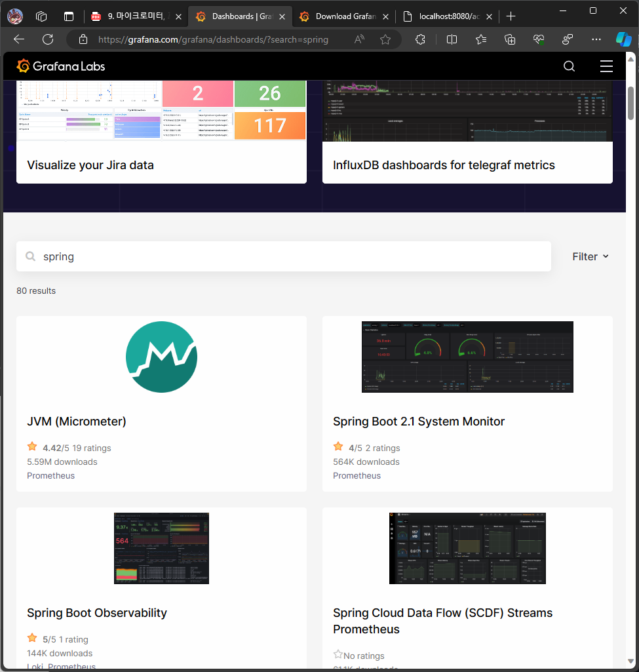
Task: Click '564K downloads' text
Action: click(366, 462)
